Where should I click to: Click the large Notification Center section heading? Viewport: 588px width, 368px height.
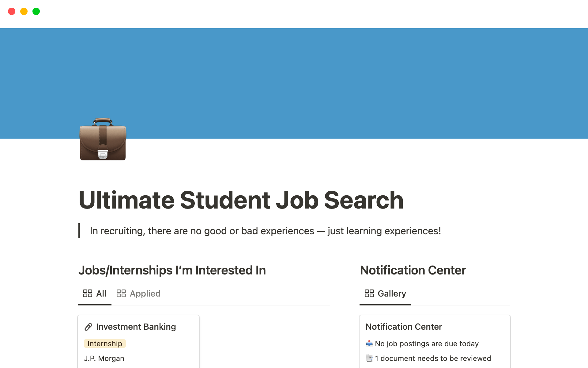(x=413, y=270)
